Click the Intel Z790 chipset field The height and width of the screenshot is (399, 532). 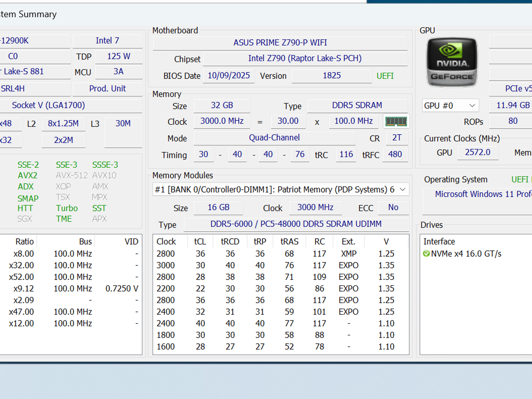[305, 58]
